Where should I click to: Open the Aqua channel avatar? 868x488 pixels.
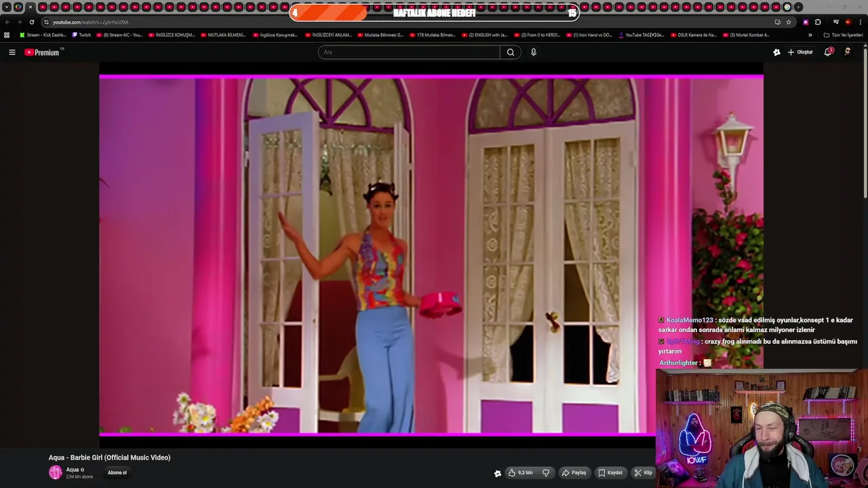click(56, 472)
